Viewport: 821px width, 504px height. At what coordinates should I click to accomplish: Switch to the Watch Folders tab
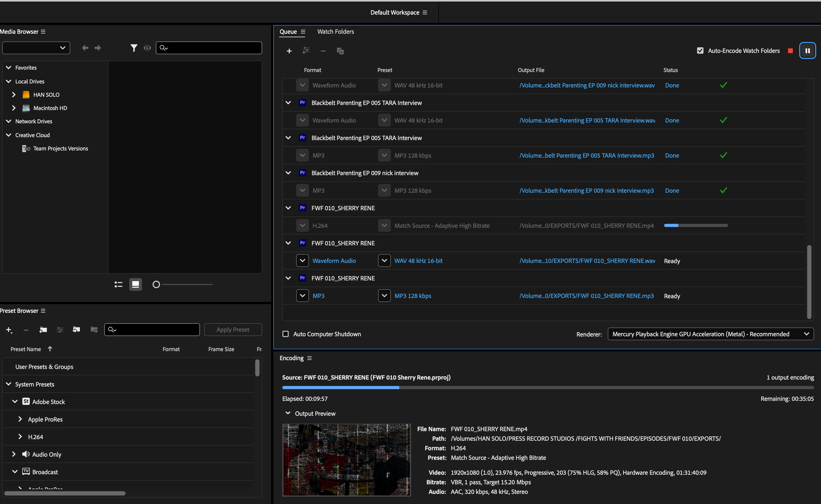(335, 32)
